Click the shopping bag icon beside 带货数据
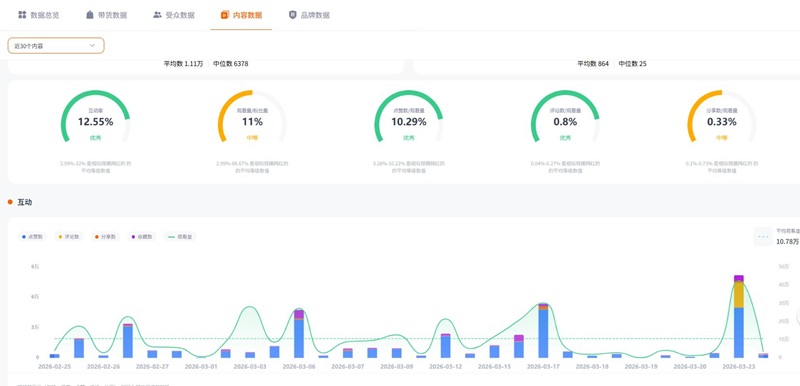Image resolution: width=800 pixels, height=386 pixels. (90, 15)
